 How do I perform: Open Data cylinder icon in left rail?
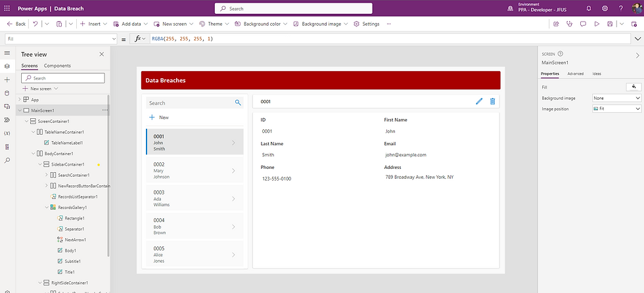coord(7,93)
